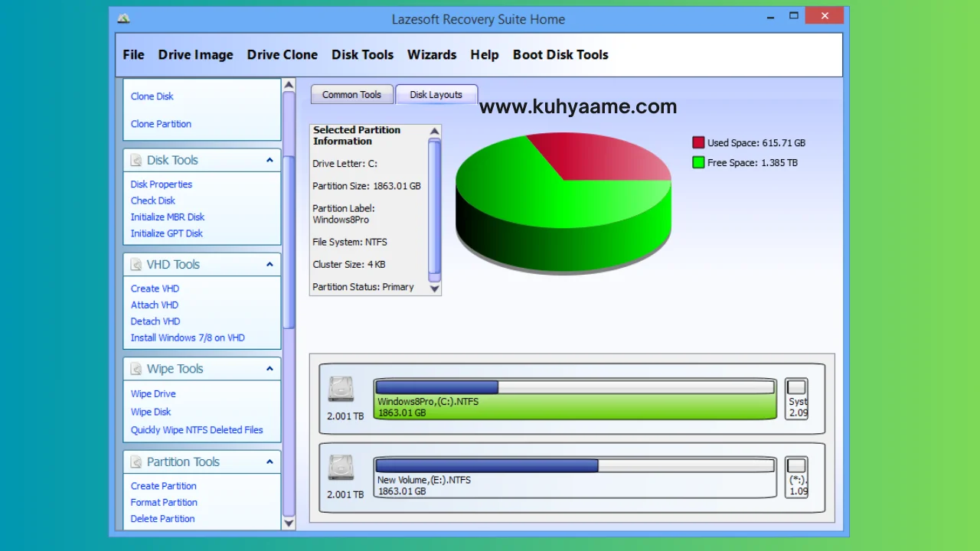Image resolution: width=980 pixels, height=551 pixels.
Task: Click the Clone Partition link
Action: 161,124
